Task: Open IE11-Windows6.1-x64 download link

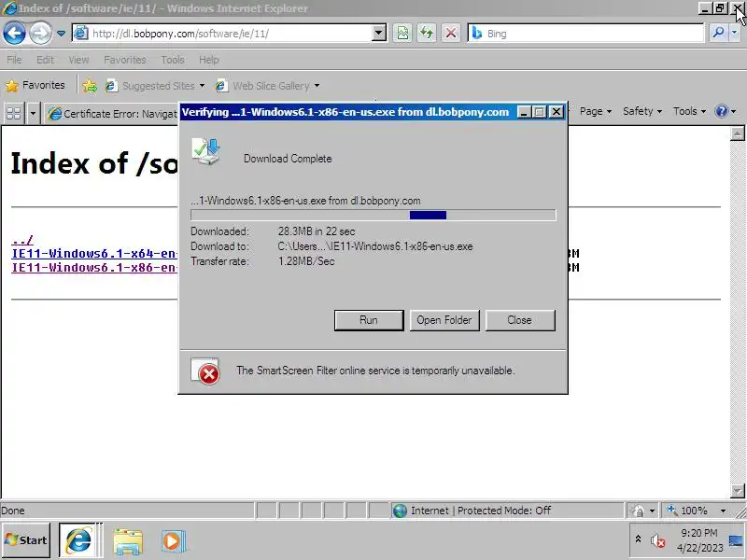Action: pyautogui.click(x=94, y=253)
